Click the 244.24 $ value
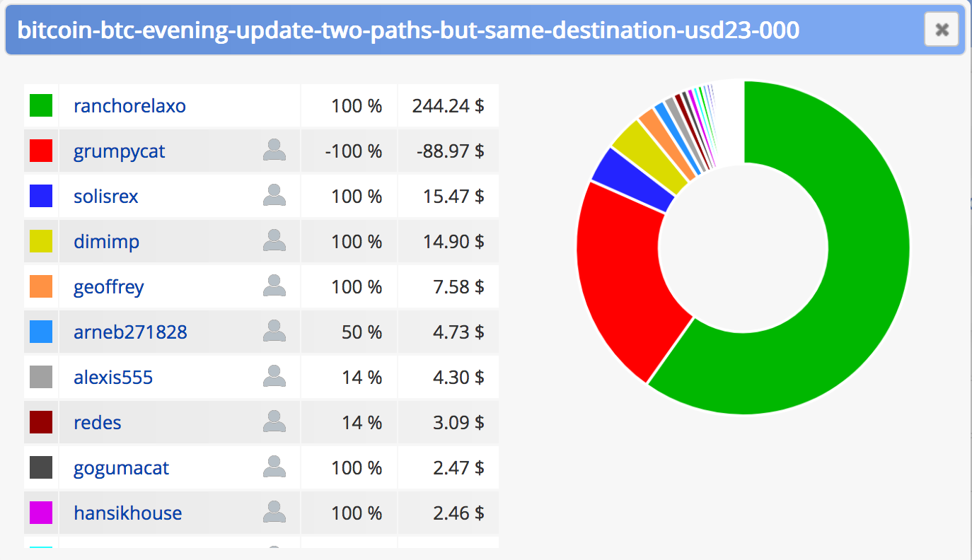The height and width of the screenshot is (560, 972). coord(448,106)
